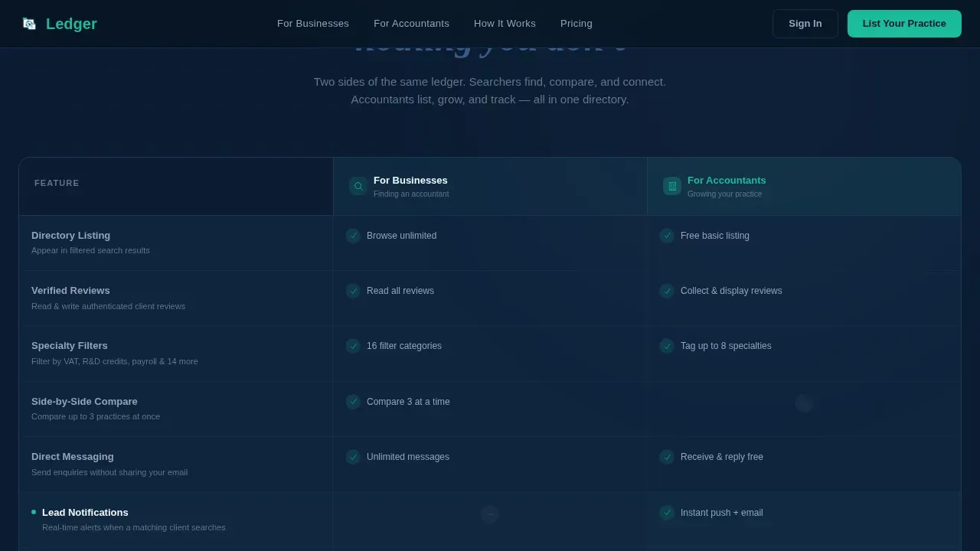Viewport: 980px width, 551px height.
Task: Click the checkmark beside Browse unlimited
Action: [353, 236]
